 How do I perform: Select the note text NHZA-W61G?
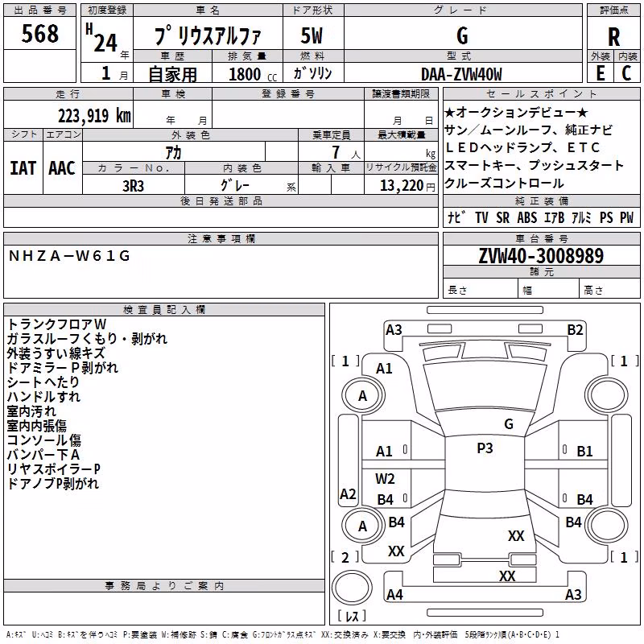point(69,256)
